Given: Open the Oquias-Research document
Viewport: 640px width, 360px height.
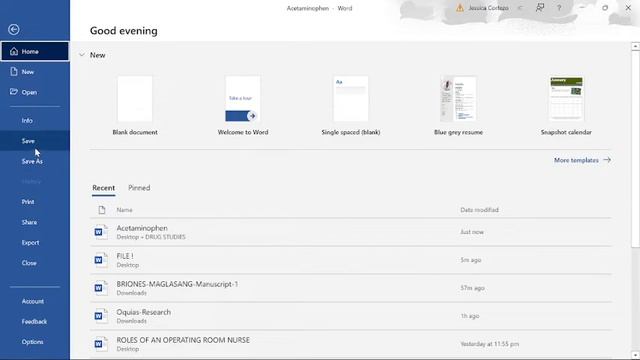Looking at the screenshot, I should pyautogui.click(x=351, y=316).
